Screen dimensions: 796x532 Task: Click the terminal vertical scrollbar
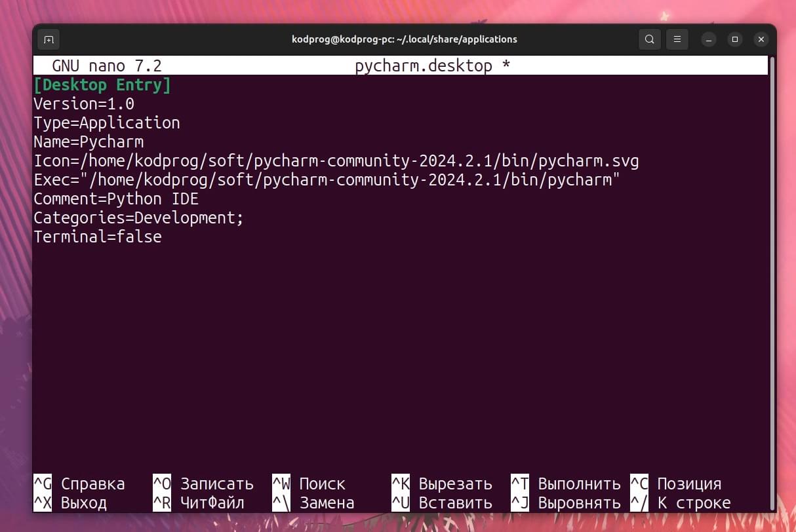772,282
